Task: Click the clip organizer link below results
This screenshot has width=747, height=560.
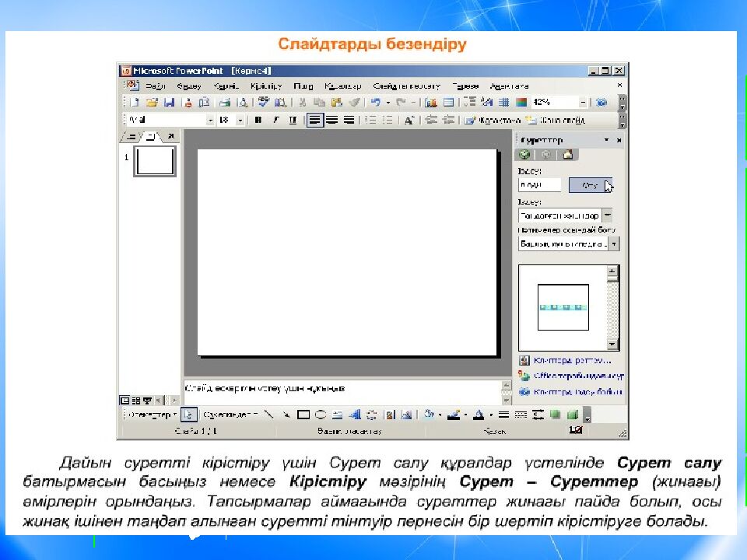Action: [572, 361]
